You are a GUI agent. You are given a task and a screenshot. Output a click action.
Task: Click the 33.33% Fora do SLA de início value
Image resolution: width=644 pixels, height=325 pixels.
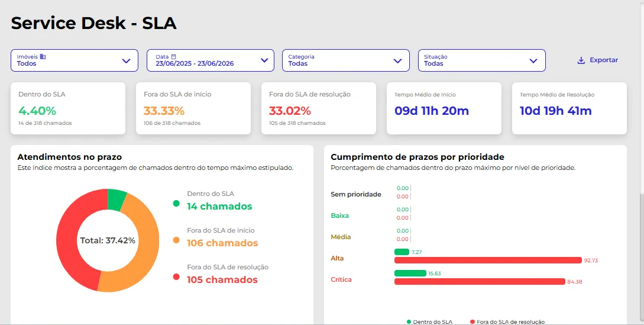point(164,111)
